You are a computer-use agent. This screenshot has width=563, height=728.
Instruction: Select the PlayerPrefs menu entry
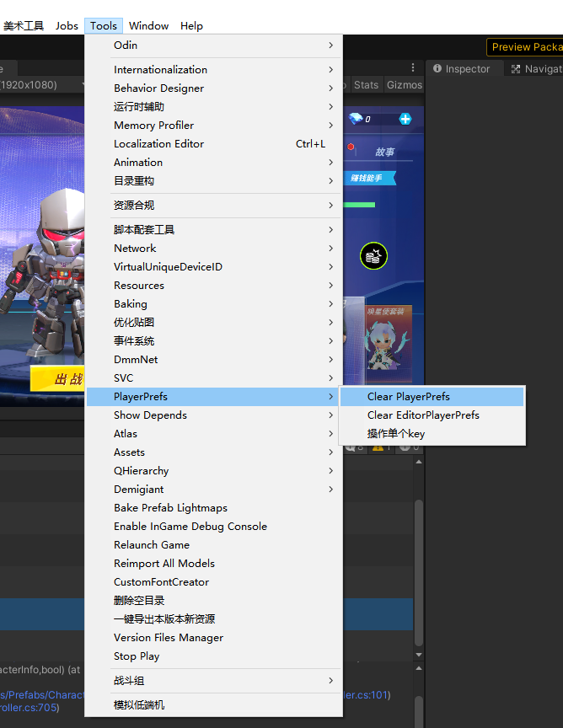214,397
